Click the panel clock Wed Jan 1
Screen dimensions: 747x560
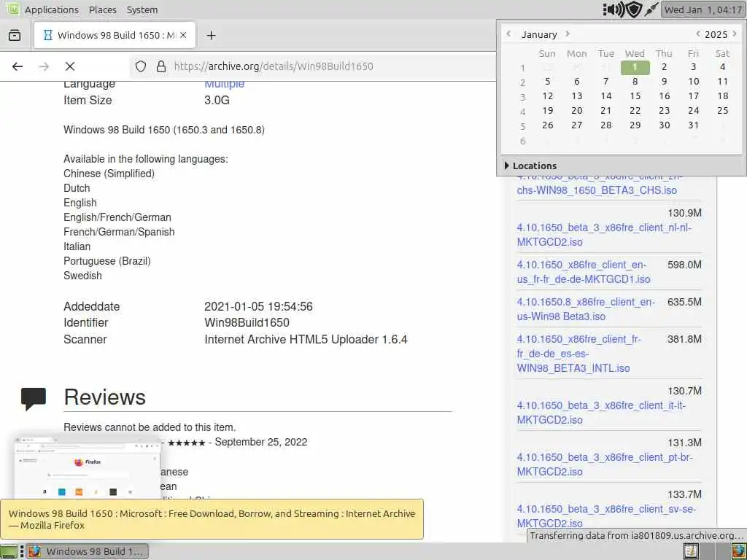click(703, 9)
